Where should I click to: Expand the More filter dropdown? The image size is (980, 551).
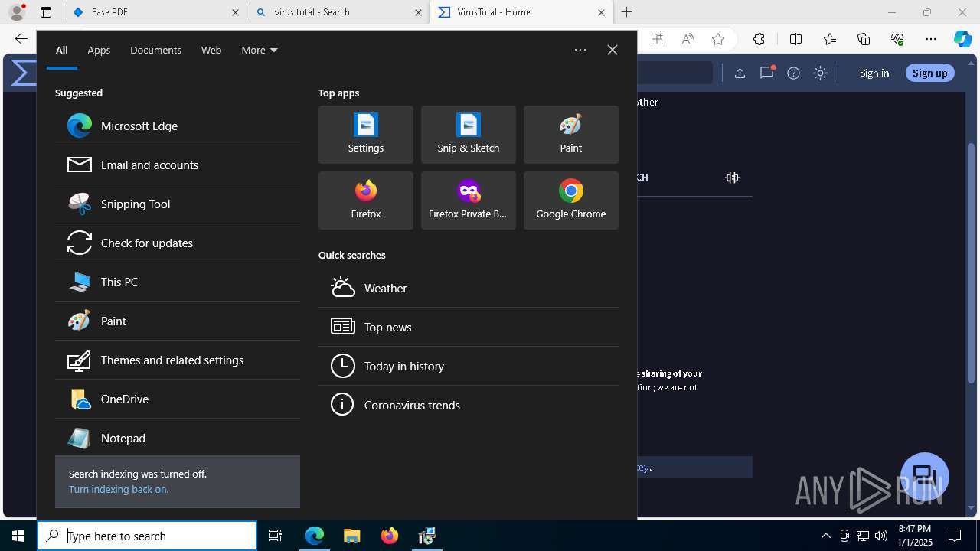point(260,50)
